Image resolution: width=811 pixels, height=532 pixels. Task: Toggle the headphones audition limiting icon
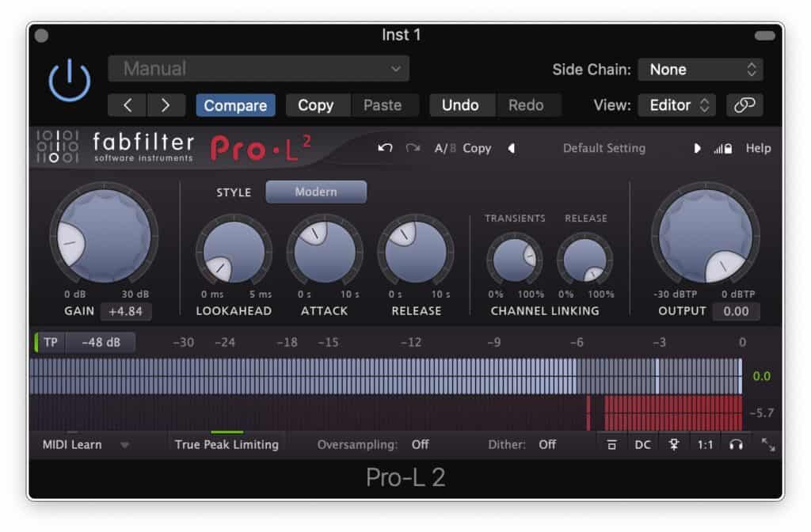(736, 445)
